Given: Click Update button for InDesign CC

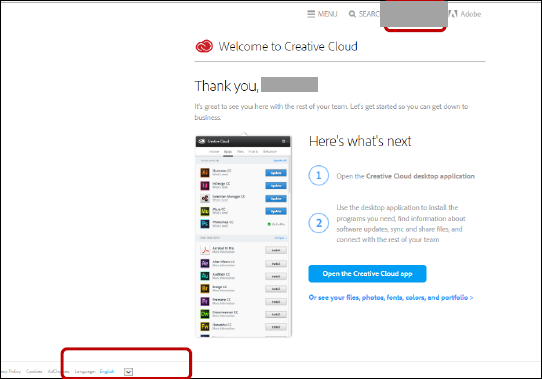Looking at the screenshot, I should pyautogui.click(x=276, y=186).
